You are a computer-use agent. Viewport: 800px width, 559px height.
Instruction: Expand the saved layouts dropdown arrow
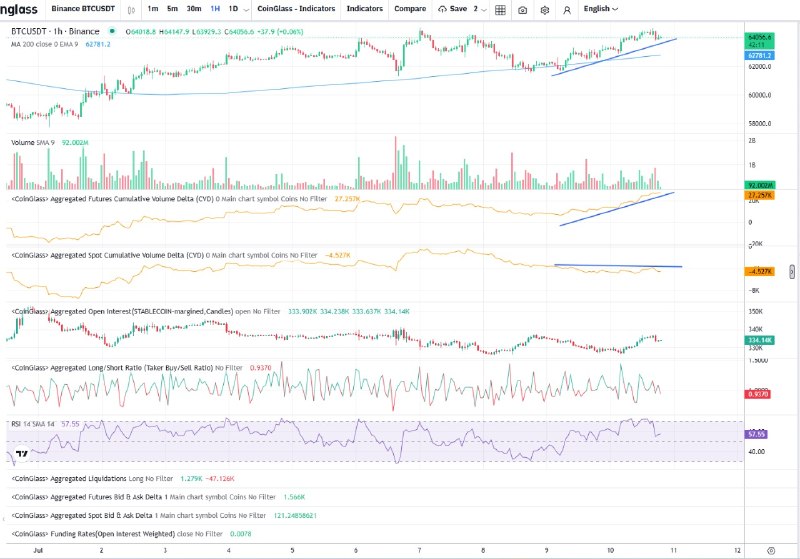click(483, 10)
